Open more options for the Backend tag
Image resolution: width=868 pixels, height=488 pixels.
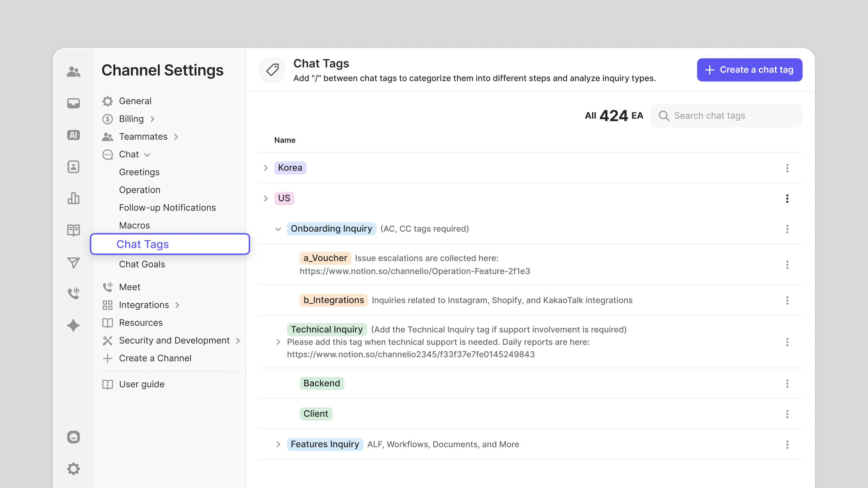coord(787,384)
